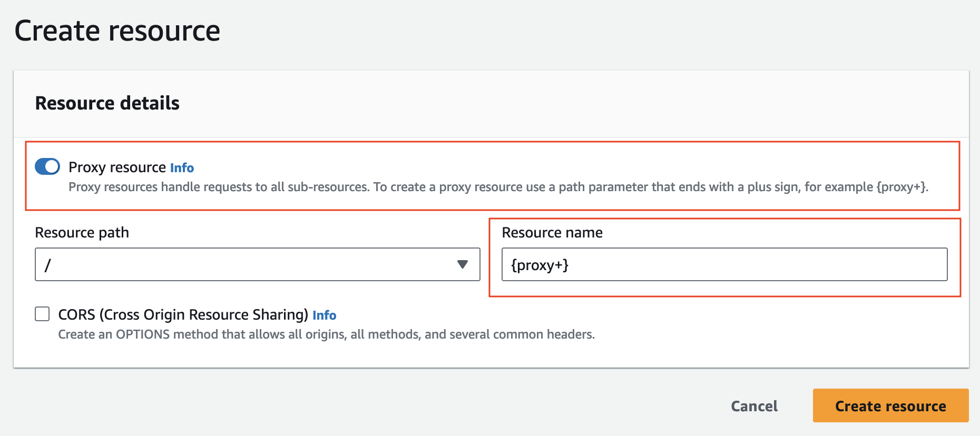Open Info link next to CORS
The height and width of the screenshot is (436, 980).
[325, 315]
